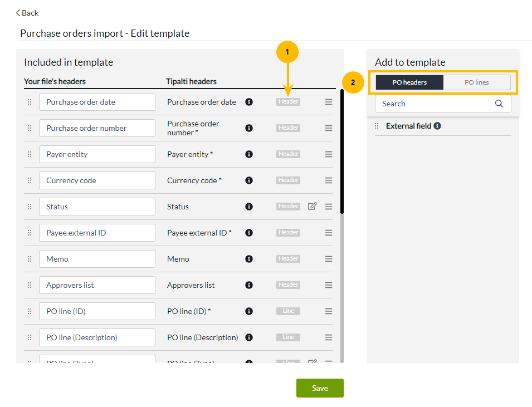This screenshot has width=532, height=407.
Task: Focus the Search field in Add to template
Action: (x=443, y=104)
